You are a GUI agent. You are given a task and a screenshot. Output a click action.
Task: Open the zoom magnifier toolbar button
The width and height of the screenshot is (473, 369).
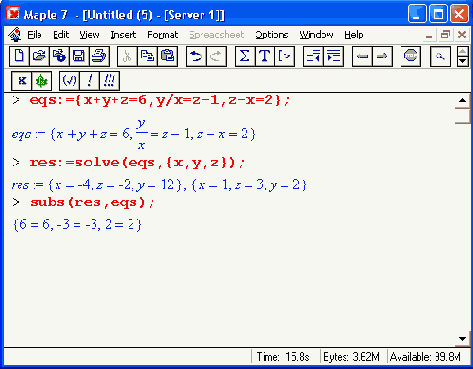(440, 56)
